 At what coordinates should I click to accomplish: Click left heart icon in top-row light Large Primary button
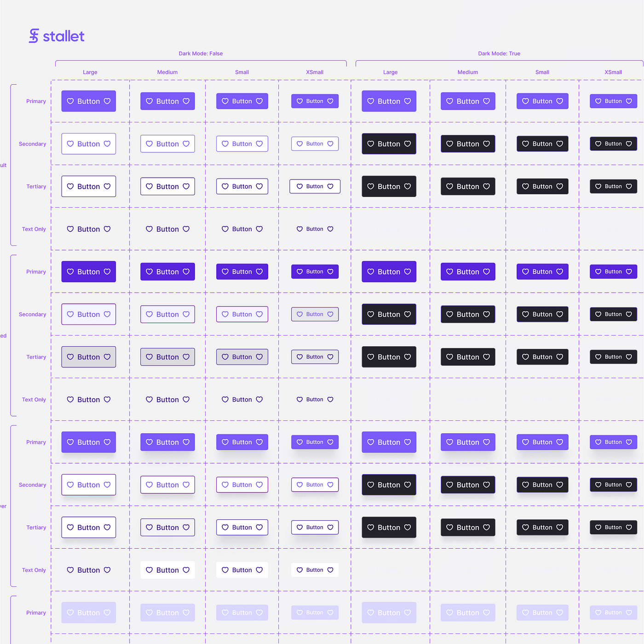pyautogui.click(x=70, y=101)
